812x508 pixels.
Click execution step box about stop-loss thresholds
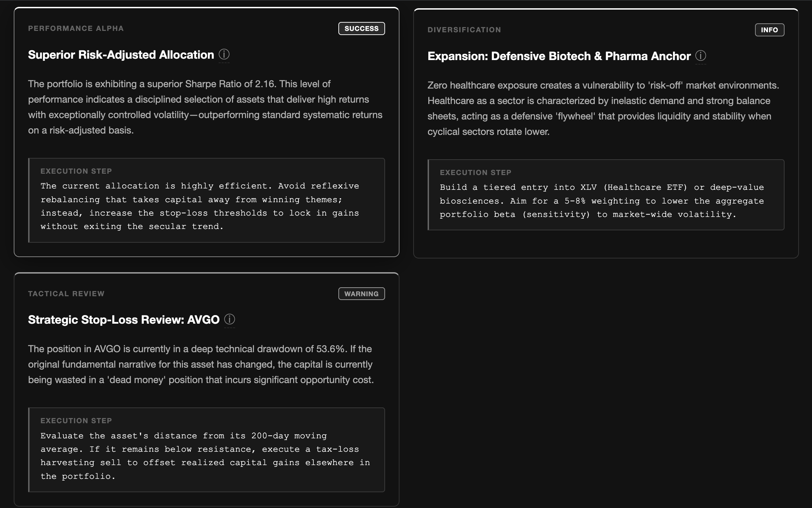(x=207, y=206)
